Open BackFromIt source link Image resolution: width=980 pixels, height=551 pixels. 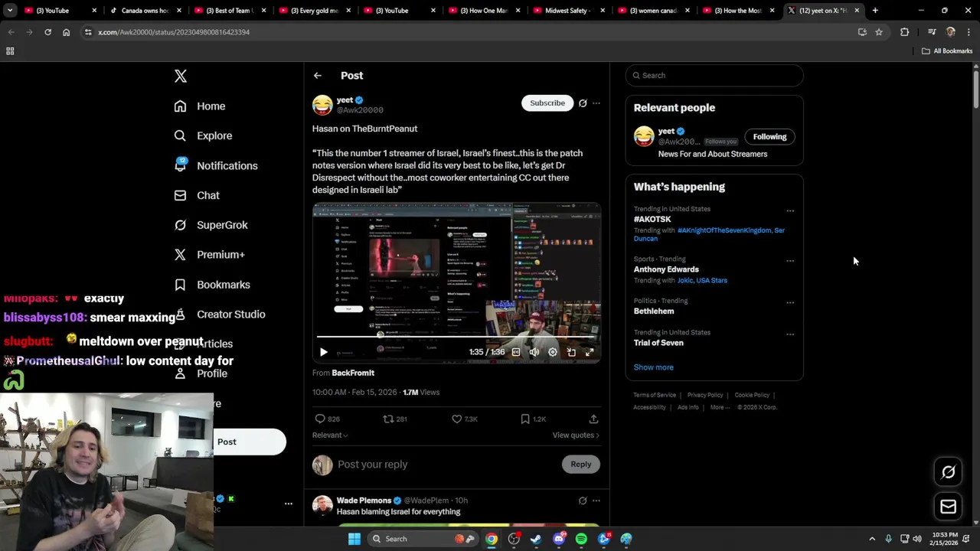coord(353,373)
